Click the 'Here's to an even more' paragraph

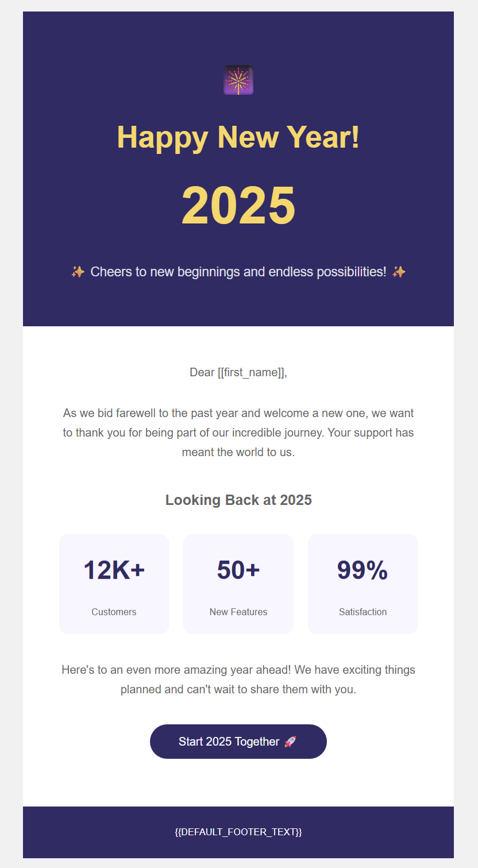(x=238, y=680)
